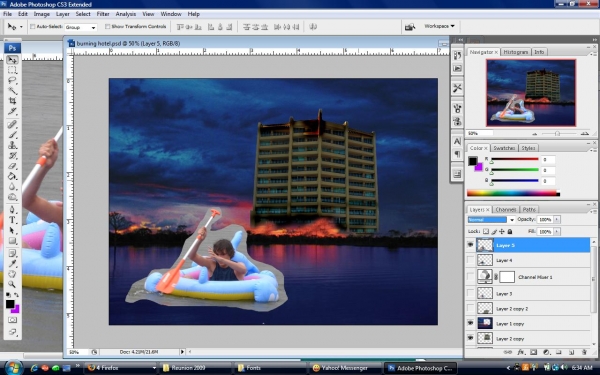Open the blend mode Normal dropdown

[x=491, y=220]
